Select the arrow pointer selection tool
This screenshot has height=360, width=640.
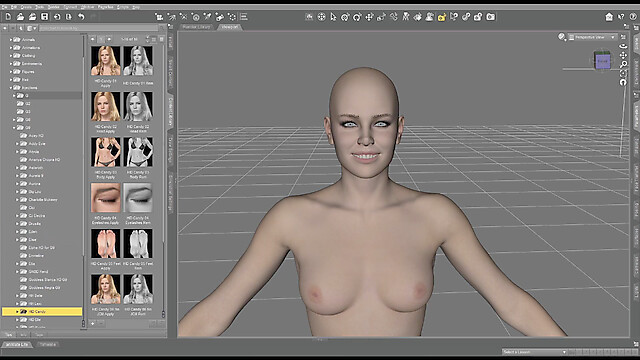coord(333,17)
